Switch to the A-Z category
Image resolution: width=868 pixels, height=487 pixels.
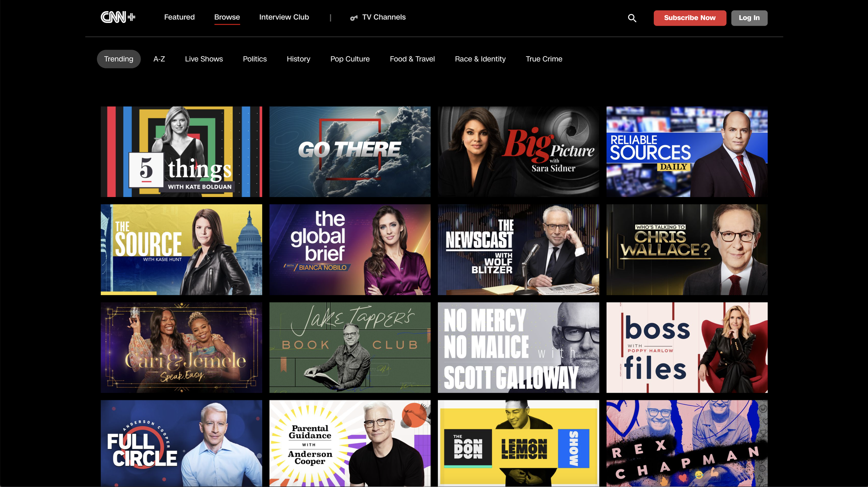[159, 59]
